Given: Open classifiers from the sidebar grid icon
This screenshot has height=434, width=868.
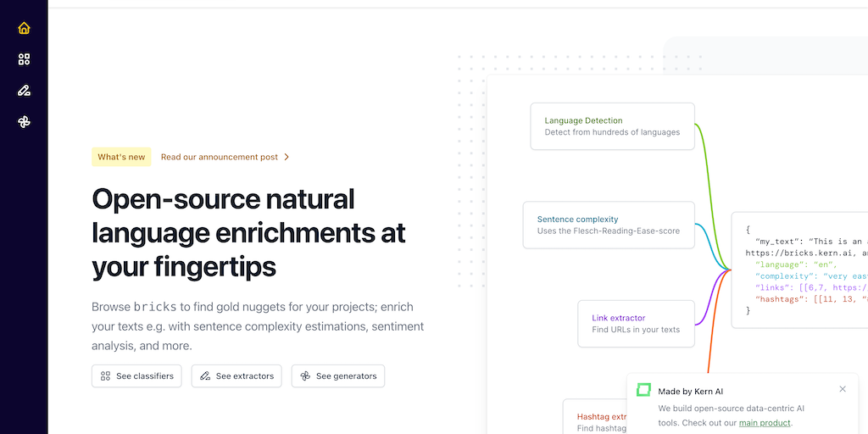Looking at the screenshot, I should tap(24, 59).
